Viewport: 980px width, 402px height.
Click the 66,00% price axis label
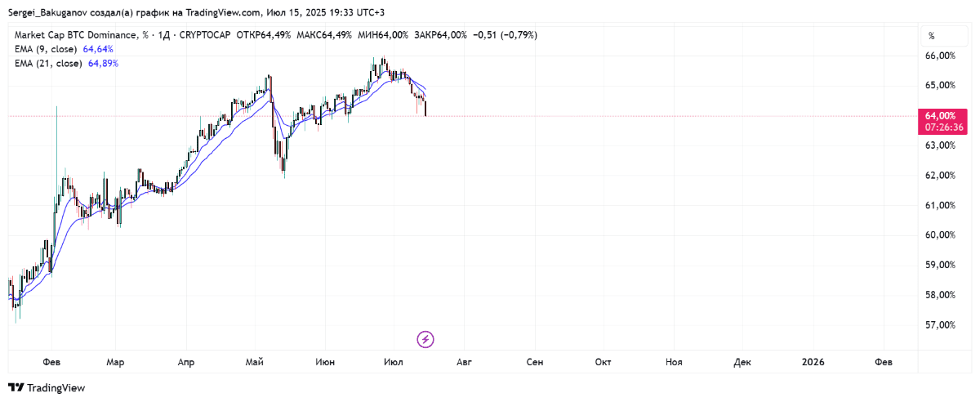940,56
